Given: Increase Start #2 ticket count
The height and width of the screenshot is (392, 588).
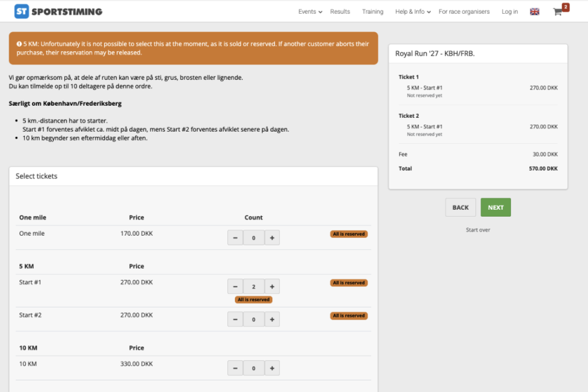Looking at the screenshot, I should tap(272, 319).
